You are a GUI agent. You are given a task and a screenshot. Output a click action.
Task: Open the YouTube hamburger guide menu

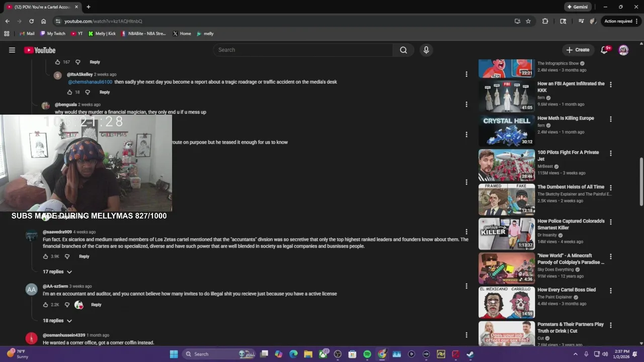click(x=12, y=50)
